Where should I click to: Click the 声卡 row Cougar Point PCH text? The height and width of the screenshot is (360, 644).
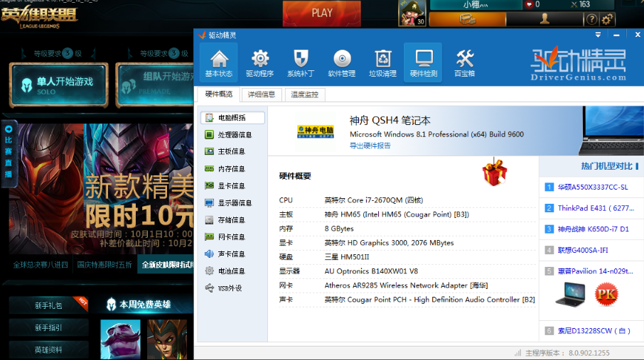(x=429, y=300)
